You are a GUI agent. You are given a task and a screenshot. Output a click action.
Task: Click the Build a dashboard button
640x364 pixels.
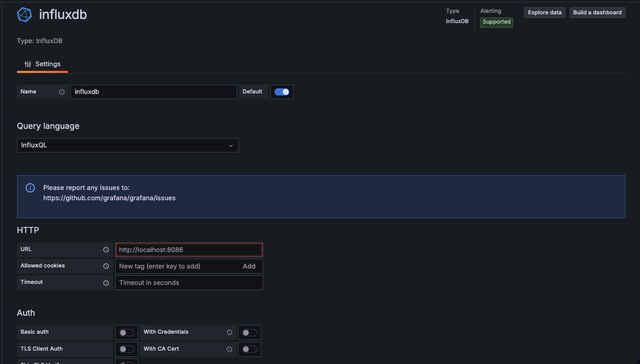[x=597, y=12]
